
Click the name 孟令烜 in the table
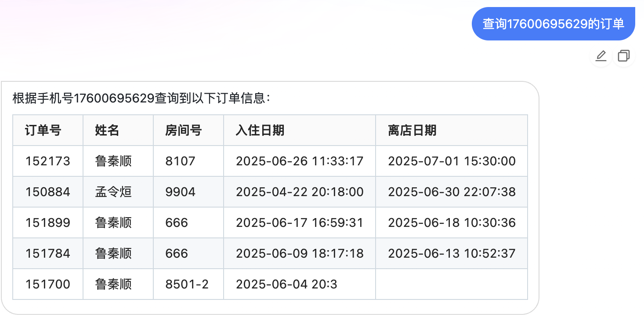(x=113, y=192)
